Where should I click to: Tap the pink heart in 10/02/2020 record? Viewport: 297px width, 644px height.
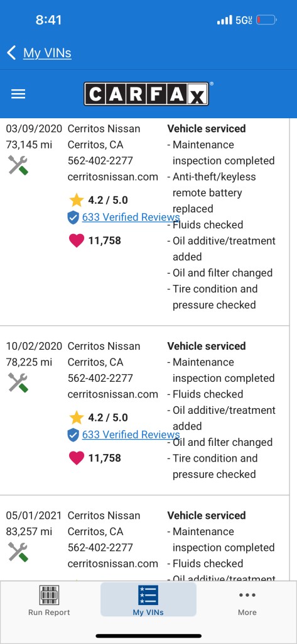tap(77, 458)
